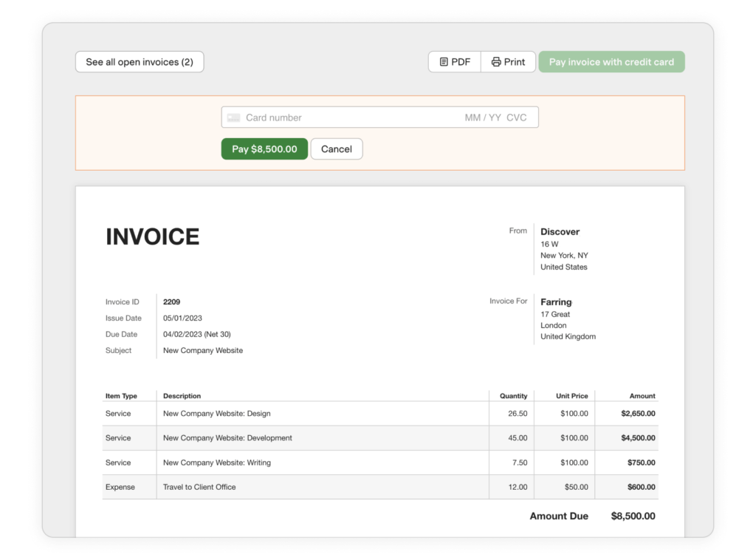Click quantity 7.50 in Writing row
Viewport: 756px width, 560px height.
coord(520,462)
